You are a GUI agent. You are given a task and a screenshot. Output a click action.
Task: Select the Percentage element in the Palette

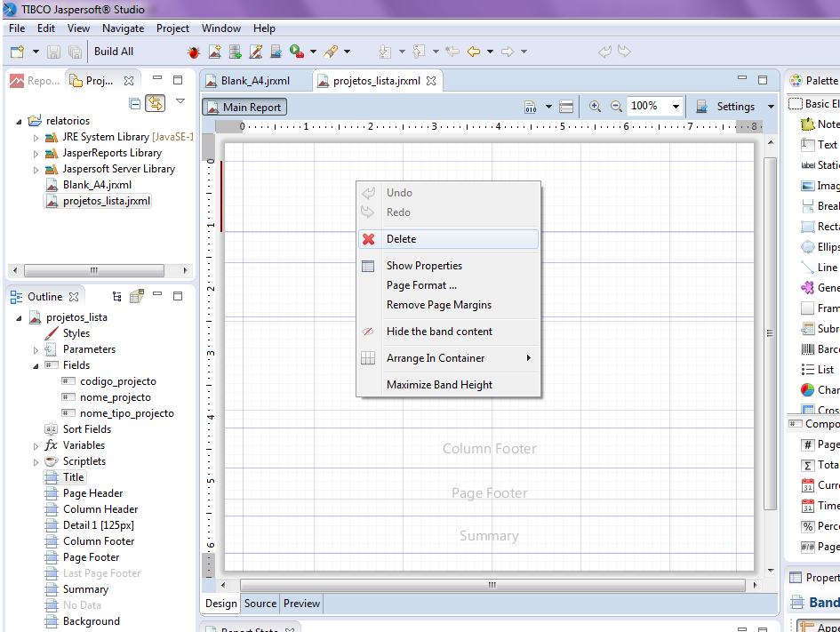pyautogui.click(x=820, y=526)
